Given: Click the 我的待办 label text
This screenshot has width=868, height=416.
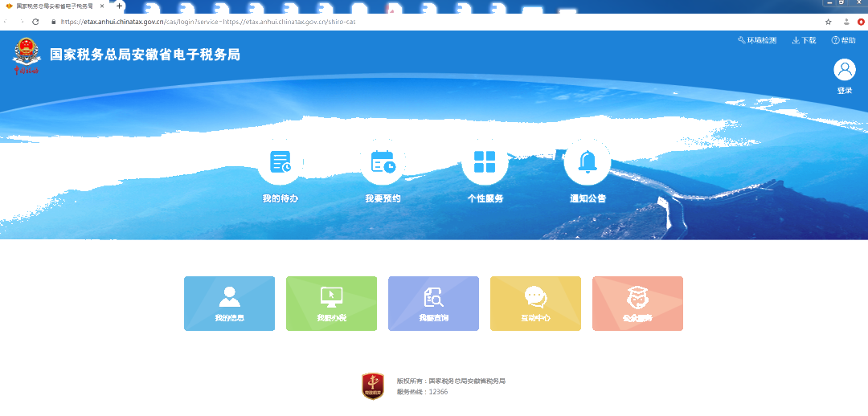Looking at the screenshot, I should [x=280, y=198].
